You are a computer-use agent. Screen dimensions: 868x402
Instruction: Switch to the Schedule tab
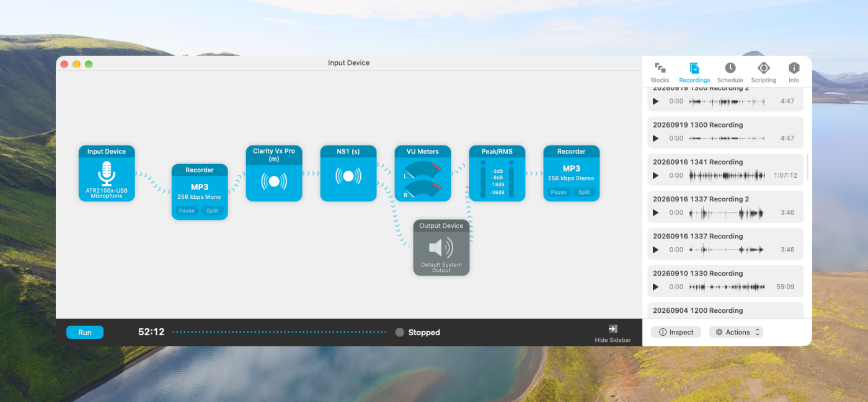(x=730, y=72)
